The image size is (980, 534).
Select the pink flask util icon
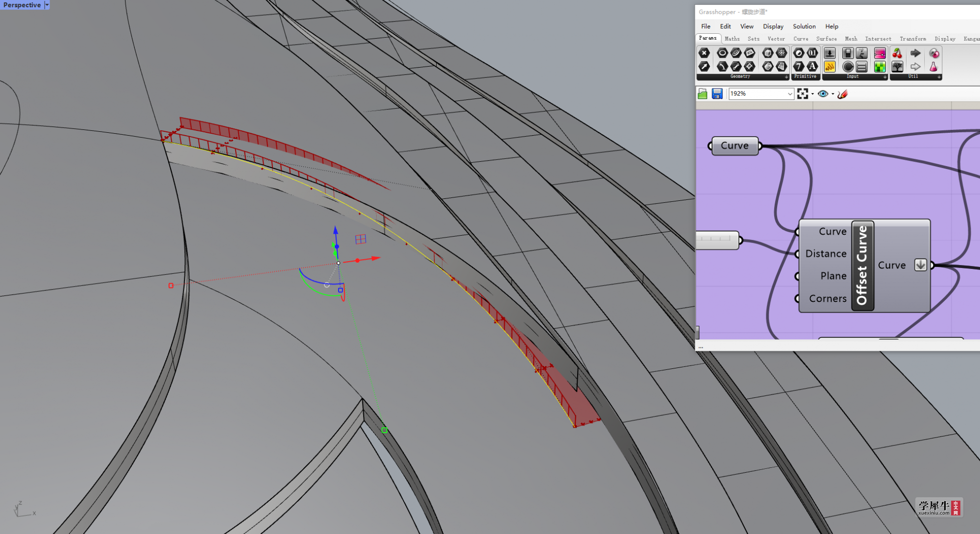[933, 66]
